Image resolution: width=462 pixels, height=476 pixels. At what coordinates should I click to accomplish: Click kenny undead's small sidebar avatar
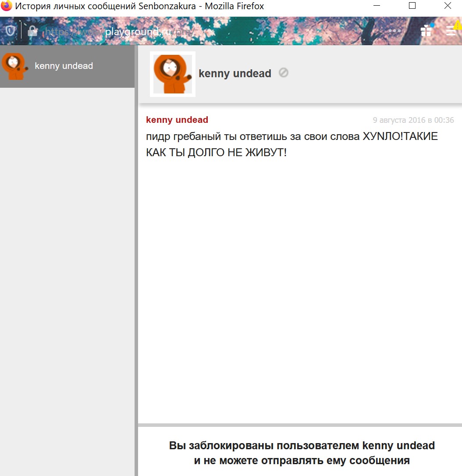[x=14, y=66]
